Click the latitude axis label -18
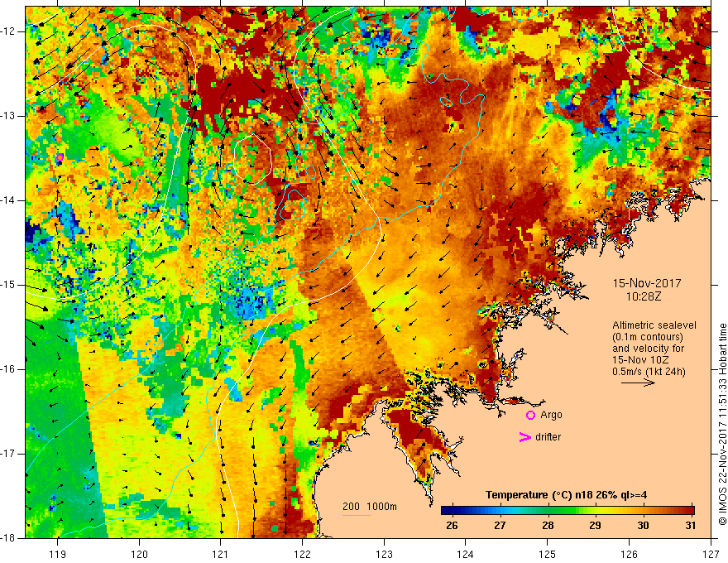728x563 pixels. [8, 538]
